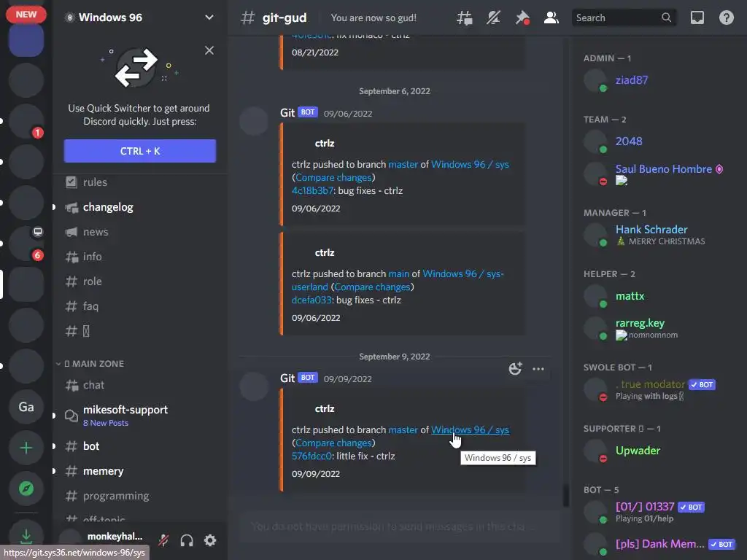Click the CTRL + K button

coord(140,151)
